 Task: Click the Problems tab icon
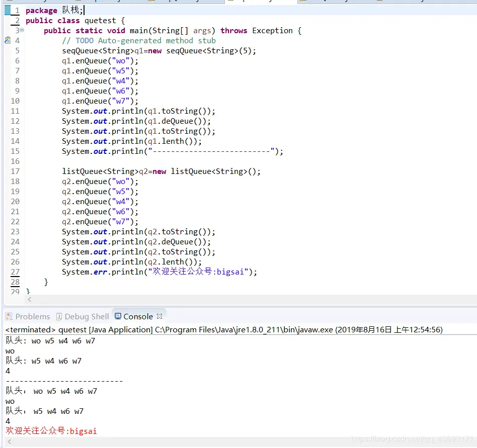9,316
